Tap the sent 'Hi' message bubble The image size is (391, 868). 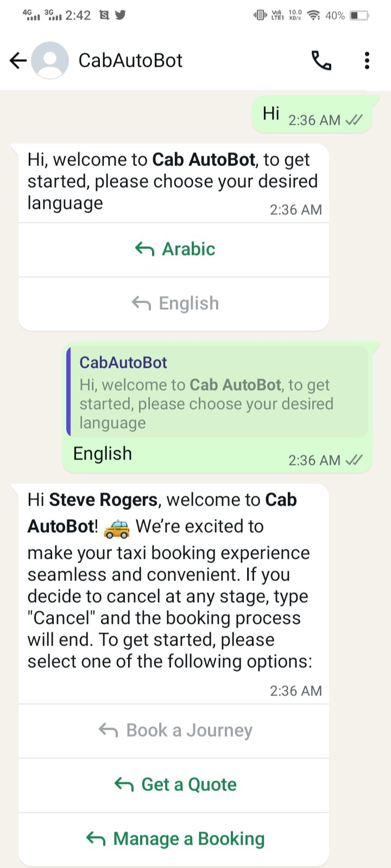point(312,114)
